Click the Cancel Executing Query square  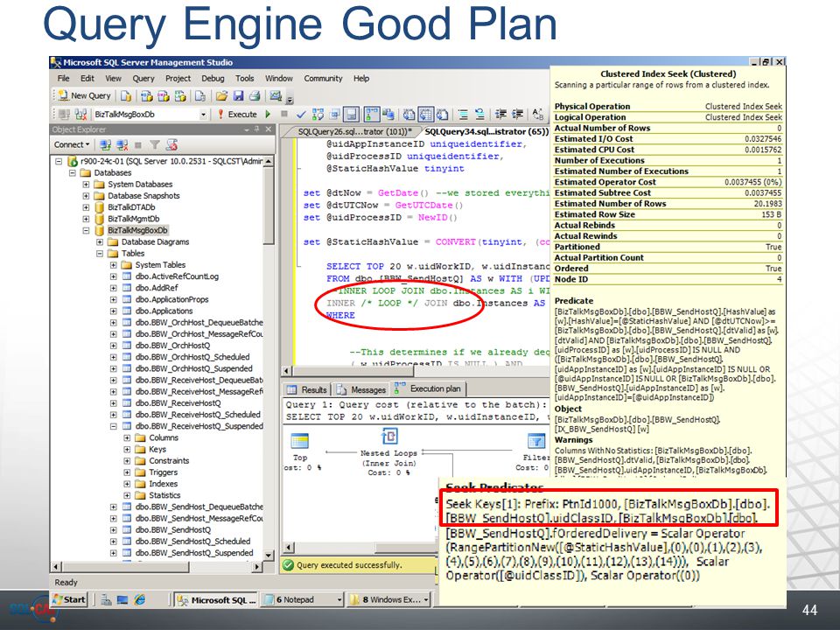pyautogui.click(x=284, y=114)
